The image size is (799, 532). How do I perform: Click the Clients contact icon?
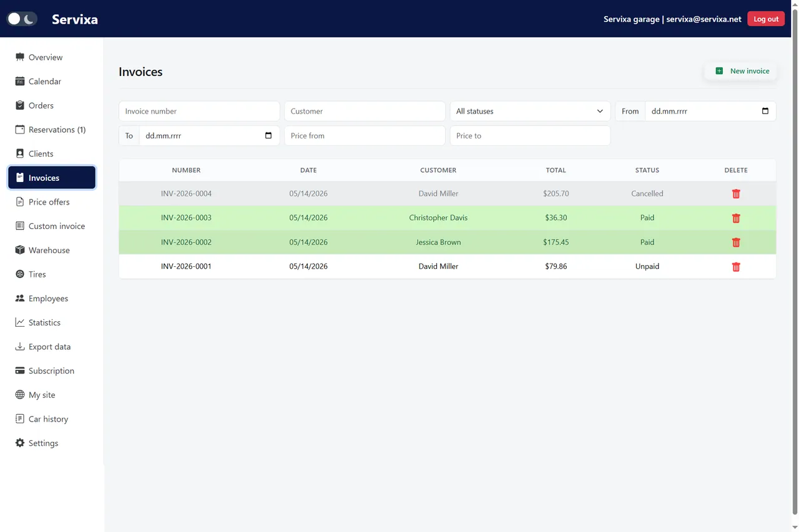20,153
